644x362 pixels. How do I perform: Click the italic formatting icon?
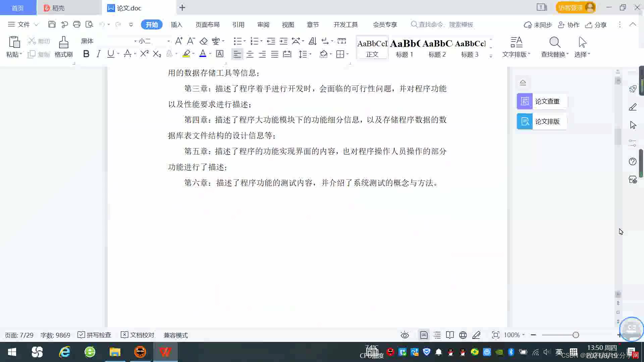(98, 54)
